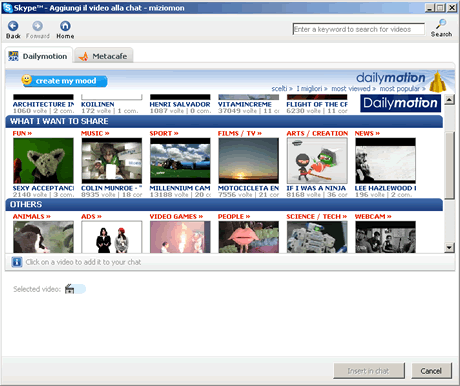
Task: Click the scrollbar down arrow
Action: click(x=449, y=247)
